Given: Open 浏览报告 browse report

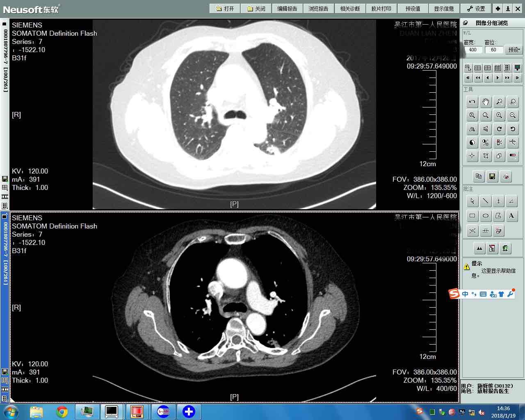Looking at the screenshot, I should [x=319, y=9].
